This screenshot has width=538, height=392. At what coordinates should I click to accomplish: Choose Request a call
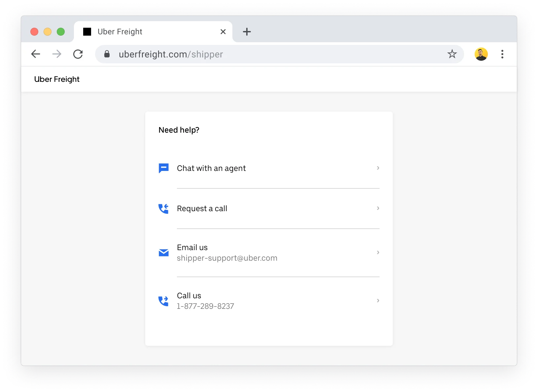269,209
